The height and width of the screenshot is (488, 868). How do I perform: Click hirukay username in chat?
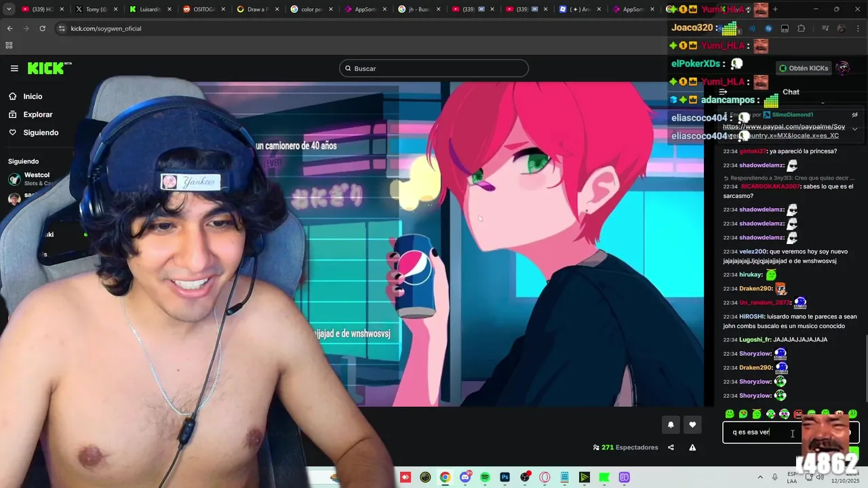point(750,274)
